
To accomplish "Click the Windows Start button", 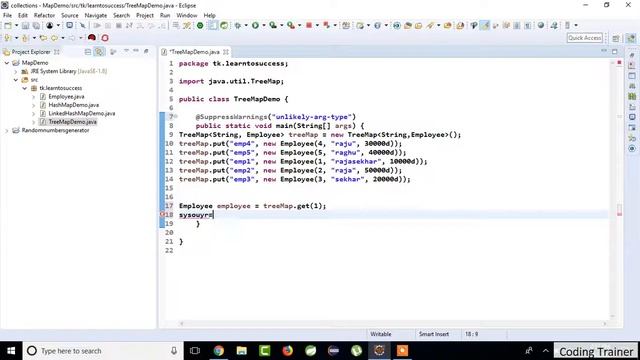I will [x=11, y=351].
